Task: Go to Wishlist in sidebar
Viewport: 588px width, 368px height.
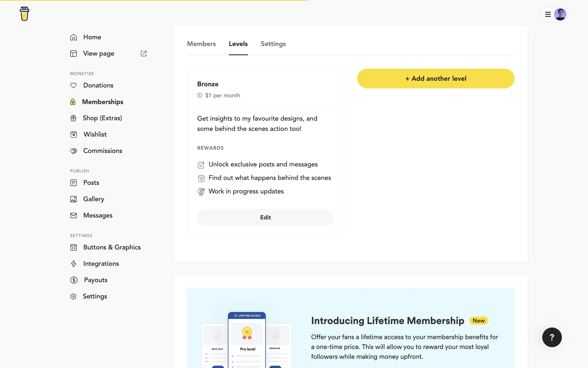Action: (x=95, y=134)
